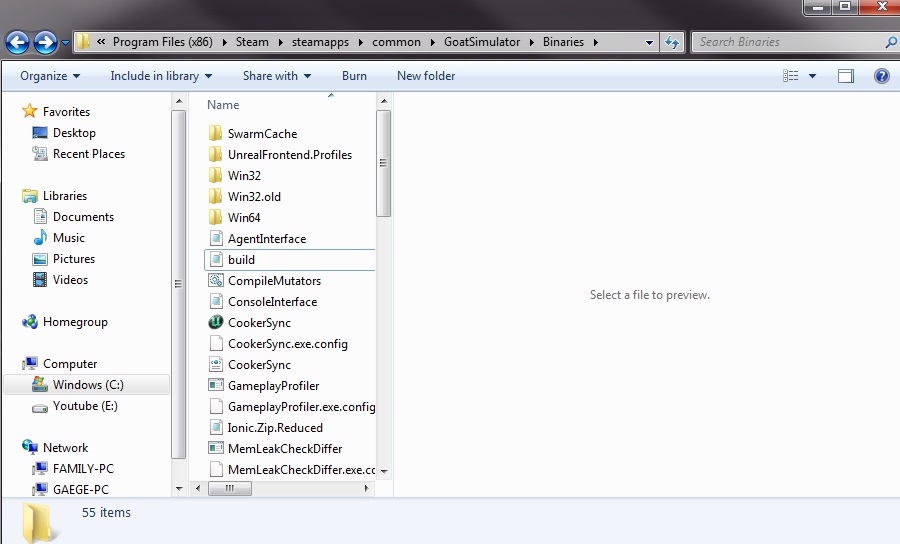The height and width of the screenshot is (544, 900).
Task: Click the file list scroll up arrow
Action: pyautogui.click(x=384, y=101)
